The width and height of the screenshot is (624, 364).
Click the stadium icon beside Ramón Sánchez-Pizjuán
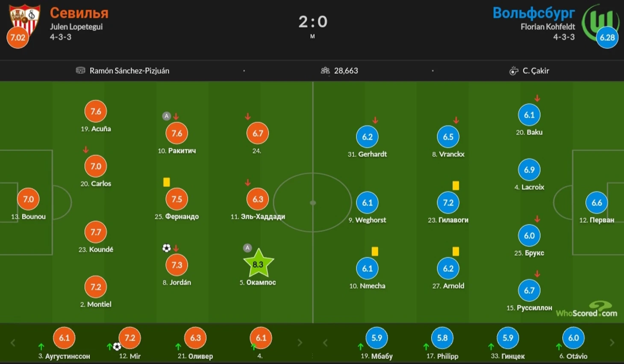pyautogui.click(x=80, y=70)
